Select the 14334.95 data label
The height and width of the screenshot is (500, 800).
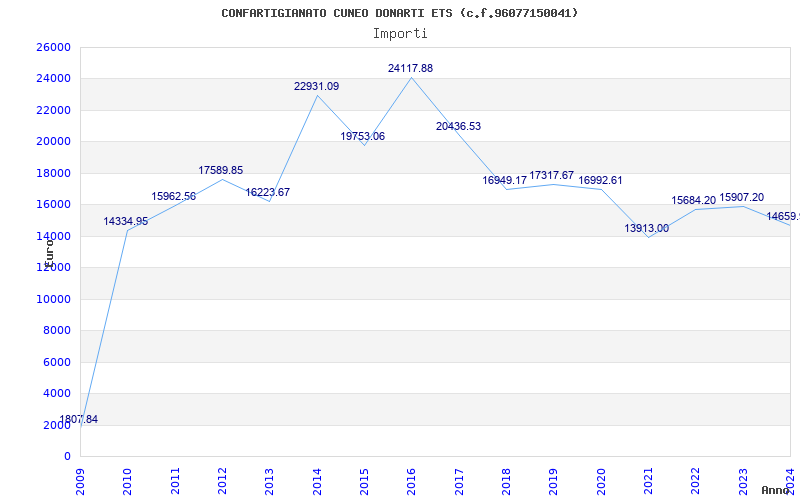(x=126, y=221)
